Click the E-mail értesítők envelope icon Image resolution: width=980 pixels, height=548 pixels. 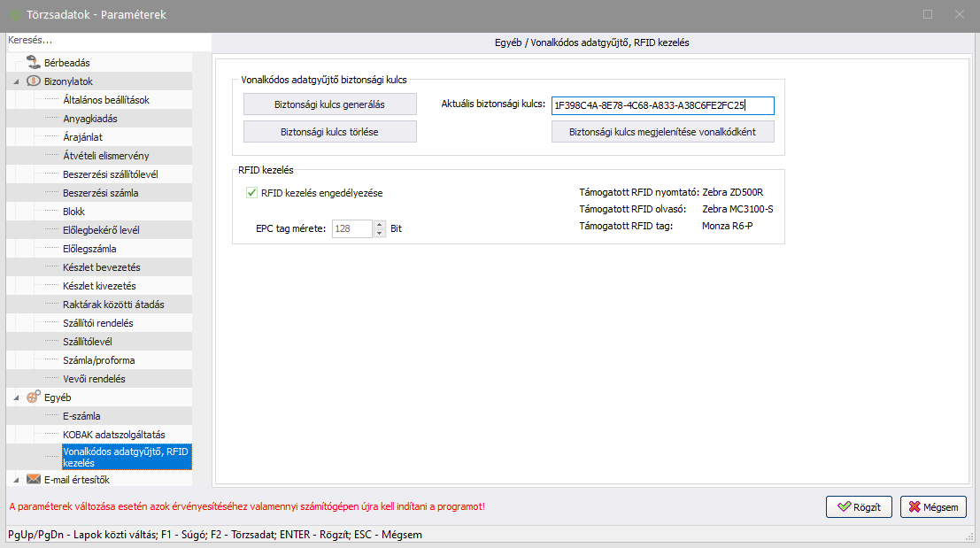click(x=34, y=480)
